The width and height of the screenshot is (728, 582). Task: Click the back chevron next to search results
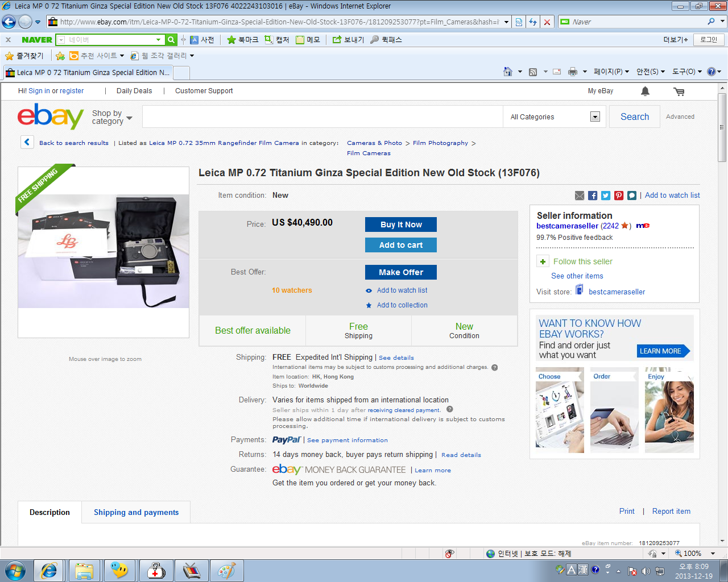[x=27, y=142]
